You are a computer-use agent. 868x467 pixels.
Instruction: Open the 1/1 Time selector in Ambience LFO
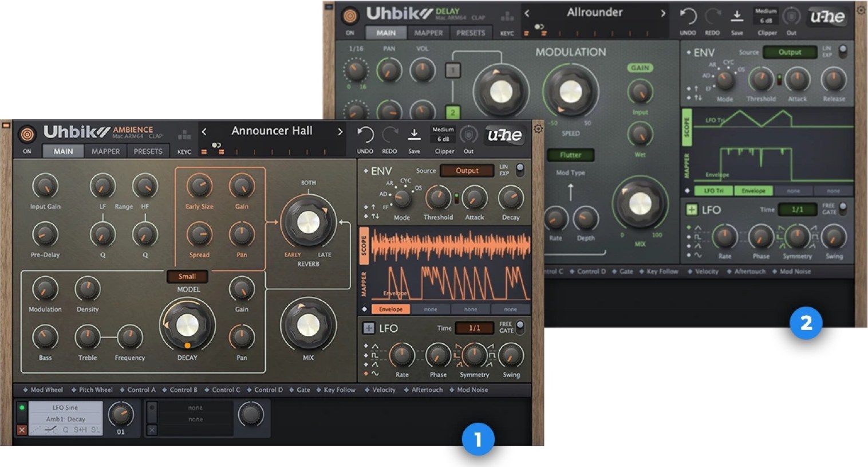pos(475,328)
